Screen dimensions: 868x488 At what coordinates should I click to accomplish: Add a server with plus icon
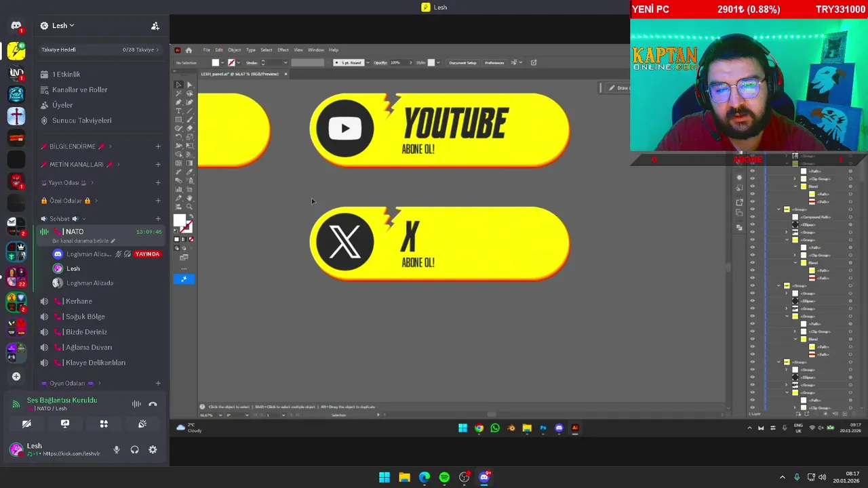(x=16, y=376)
